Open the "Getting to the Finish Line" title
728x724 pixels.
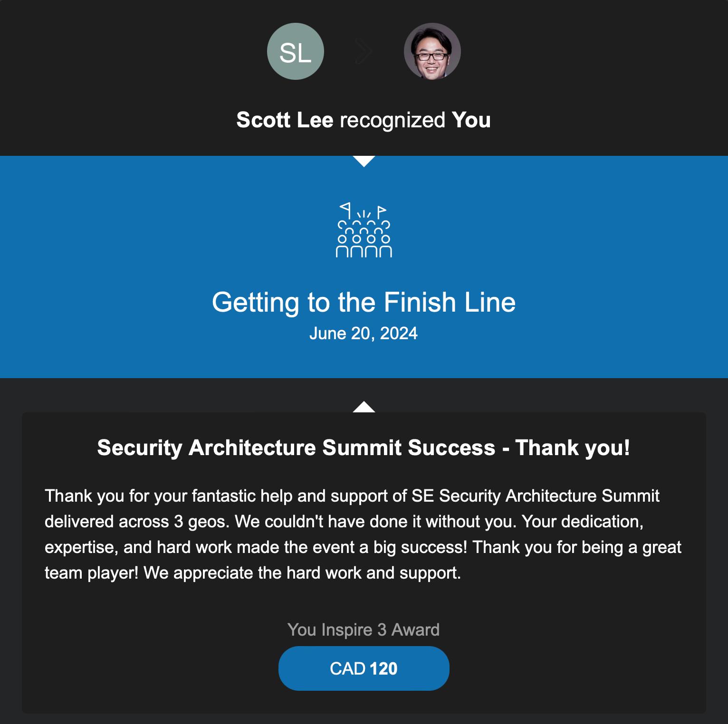coord(364,302)
